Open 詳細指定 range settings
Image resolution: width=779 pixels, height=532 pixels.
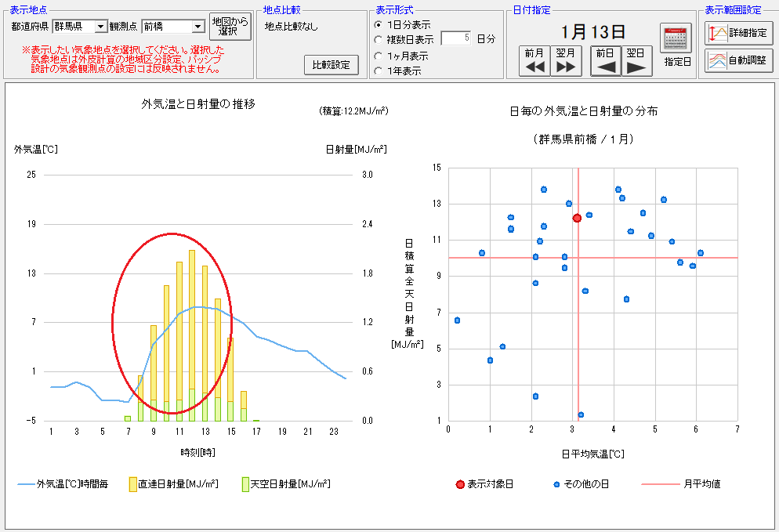738,33
